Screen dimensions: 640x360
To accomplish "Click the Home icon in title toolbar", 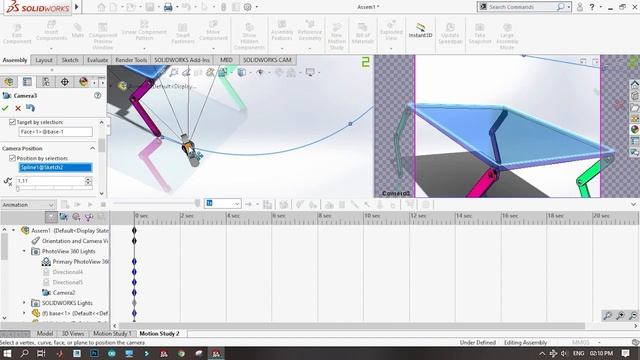I will 101,7.
